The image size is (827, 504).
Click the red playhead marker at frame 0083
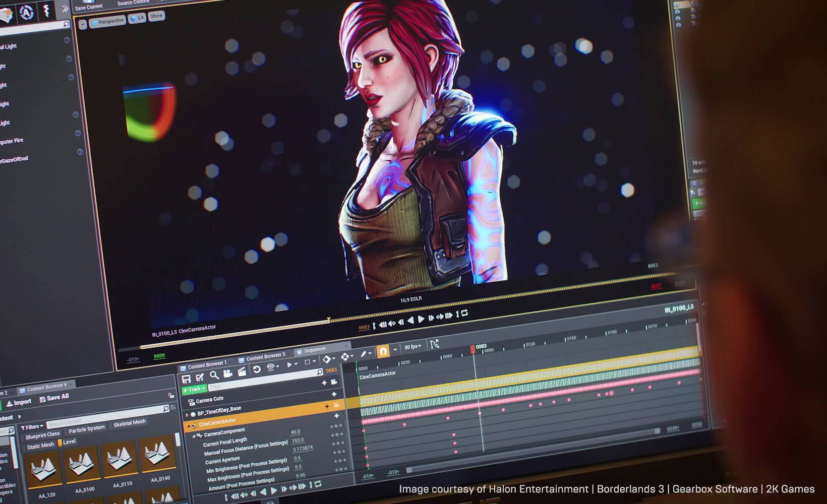472,348
